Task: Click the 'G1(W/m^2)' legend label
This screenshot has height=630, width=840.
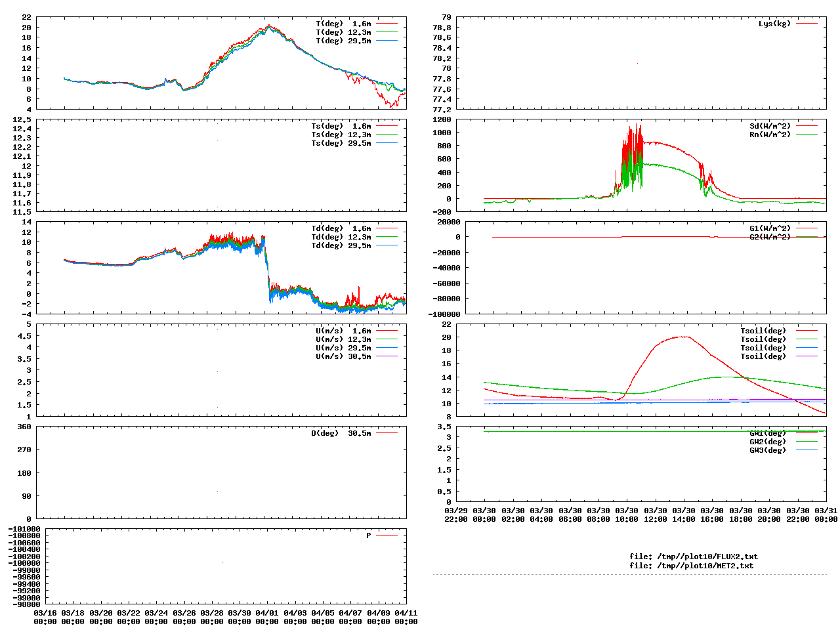Action: [x=770, y=228]
